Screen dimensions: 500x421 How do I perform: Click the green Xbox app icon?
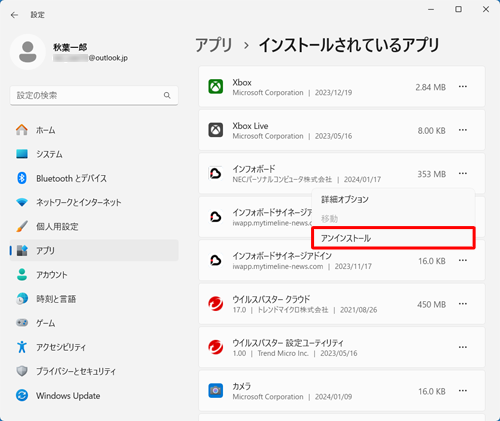216,87
